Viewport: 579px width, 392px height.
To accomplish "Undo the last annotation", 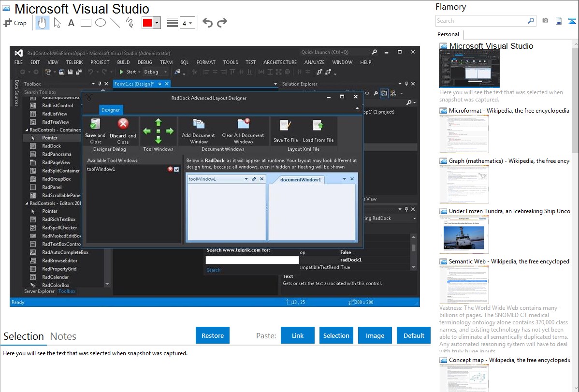I will tap(207, 23).
